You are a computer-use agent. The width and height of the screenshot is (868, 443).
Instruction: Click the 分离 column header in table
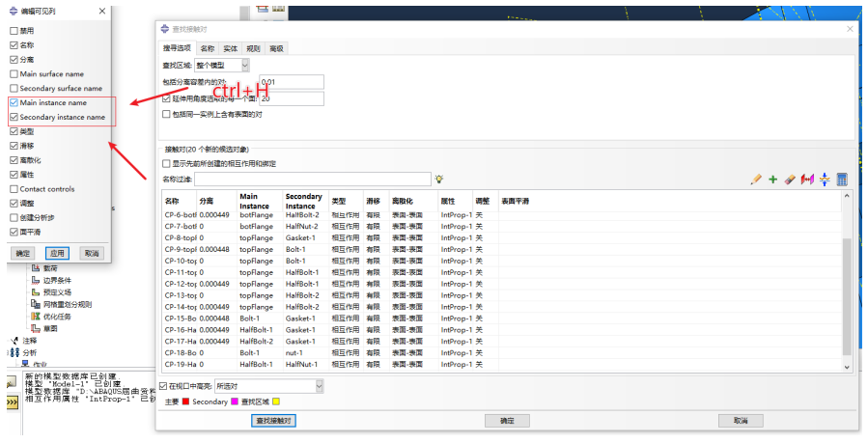click(216, 202)
